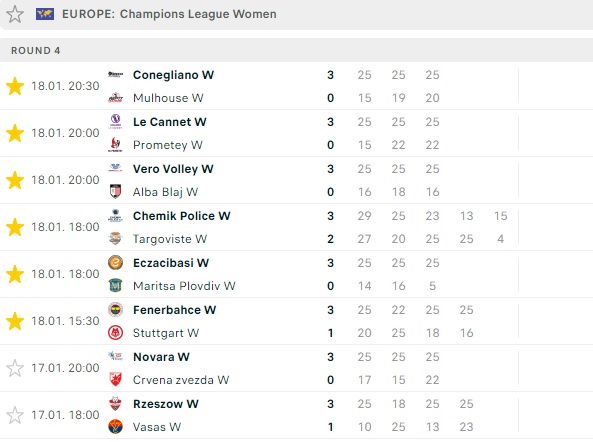The image size is (593, 442).
Task: Click the Eczacibasi W team logo
Action: [x=115, y=263]
